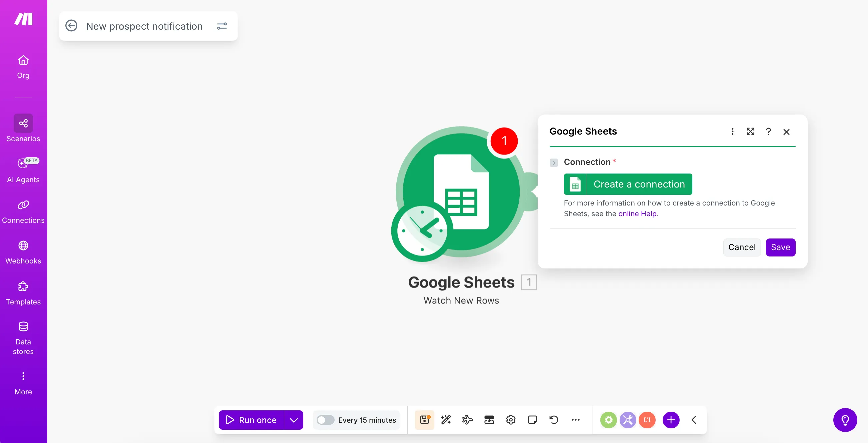Open the lightbulb help button
The height and width of the screenshot is (443, 868).
(x=845, y=420)
